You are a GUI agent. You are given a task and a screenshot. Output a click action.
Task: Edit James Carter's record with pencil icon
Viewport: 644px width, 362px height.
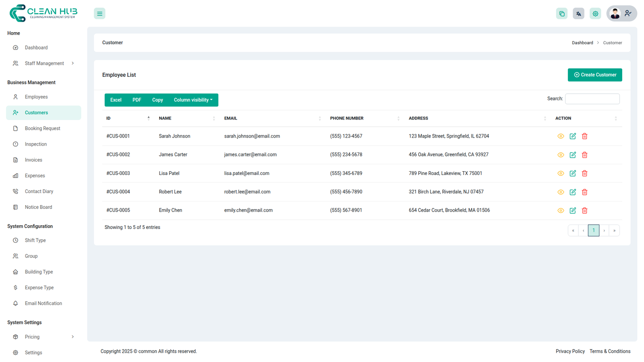point(572,155)
